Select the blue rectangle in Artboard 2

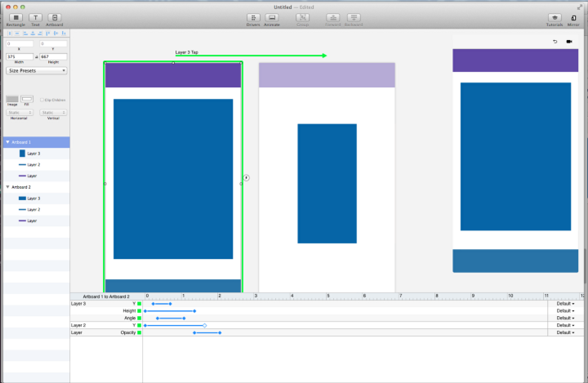(327, 184)
